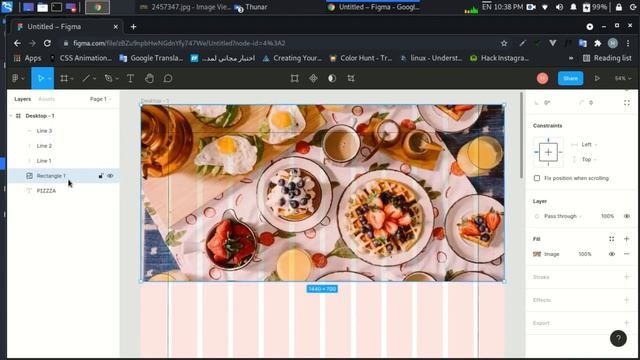Select the Move tool
This screenshot has width=640, height=360.
tap(40, 78)
